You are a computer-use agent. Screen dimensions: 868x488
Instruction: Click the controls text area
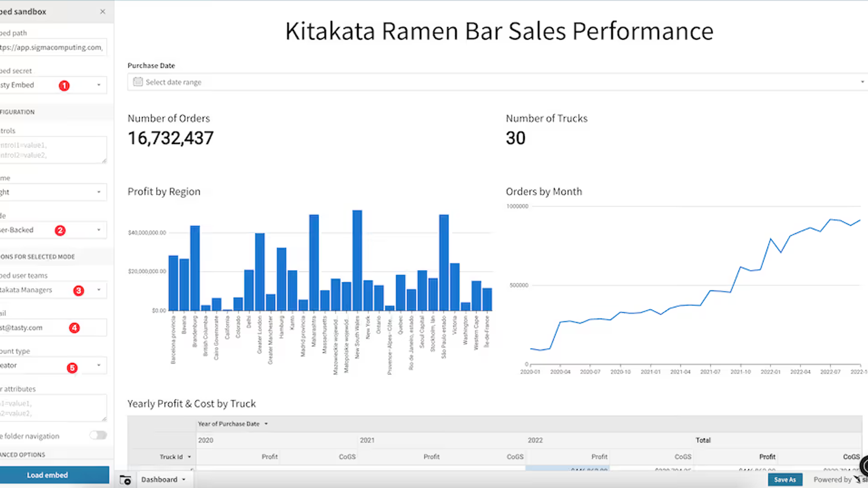(53, 150)
